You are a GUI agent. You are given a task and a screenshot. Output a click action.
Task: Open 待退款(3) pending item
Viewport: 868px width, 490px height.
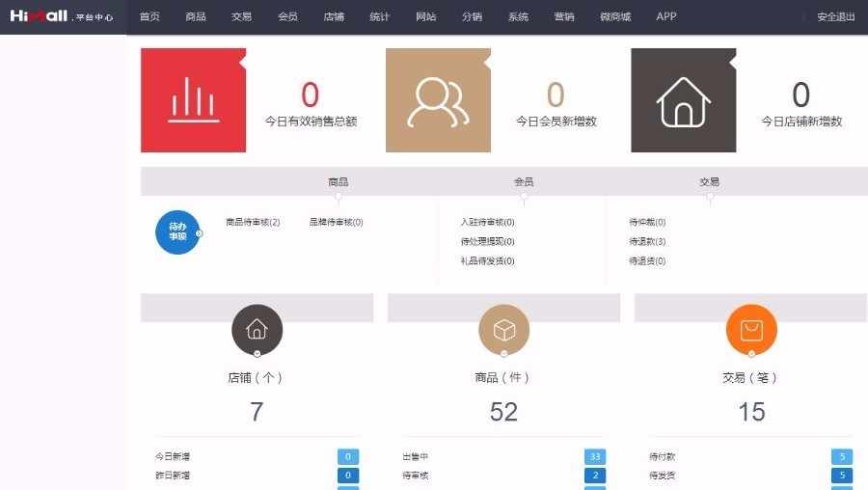647,241
